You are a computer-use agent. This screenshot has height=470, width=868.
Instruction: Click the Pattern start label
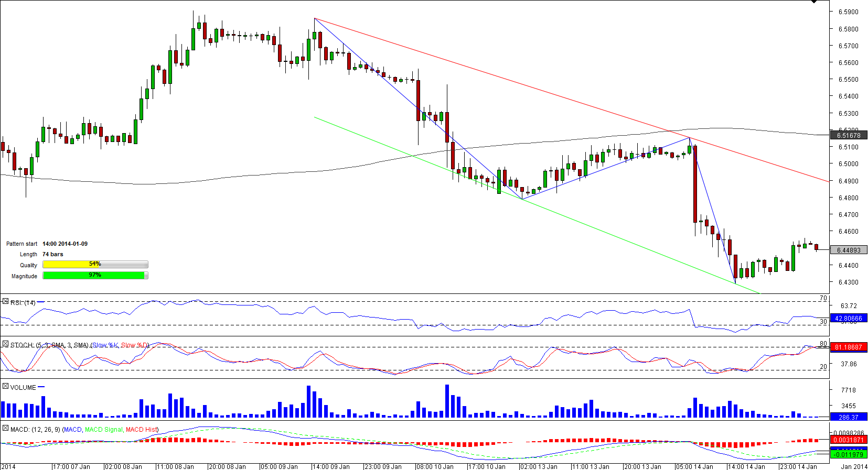[22, 244]
